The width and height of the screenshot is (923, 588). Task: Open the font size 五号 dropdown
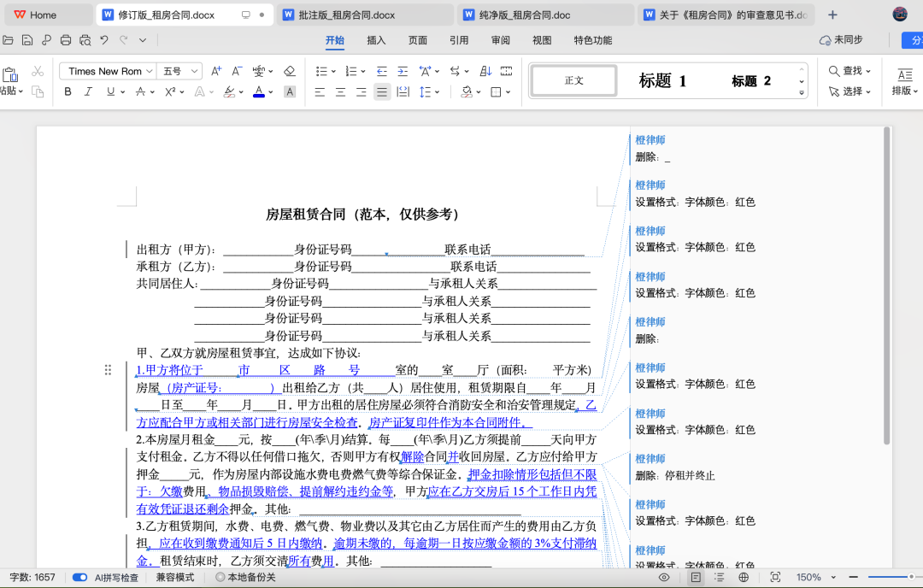tap(195, 71)
